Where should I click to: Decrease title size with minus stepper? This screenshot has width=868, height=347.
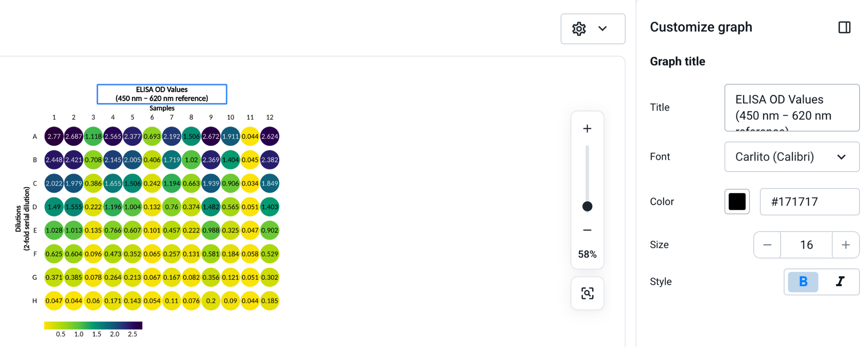[x=767, y=245]
